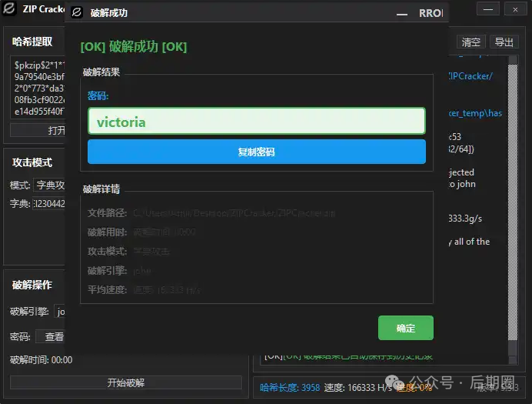Viewport: 532px width, 404px height.
Task: Start cracking with the 开始破解 button
Action: click(x=126, y=382)
